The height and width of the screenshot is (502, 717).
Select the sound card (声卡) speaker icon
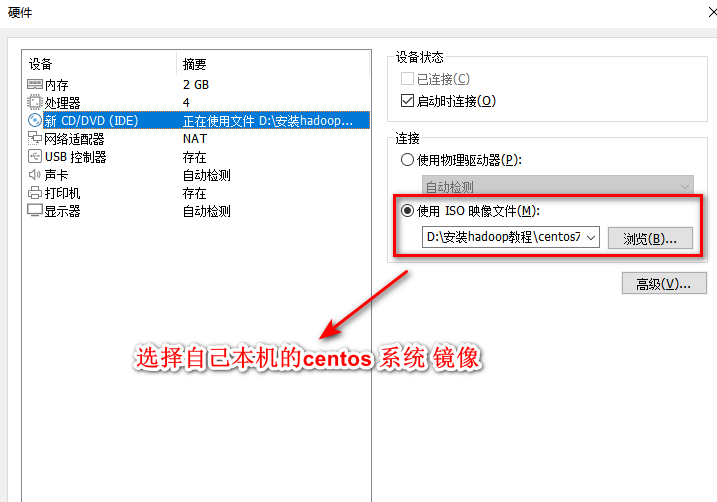[35, 175]
